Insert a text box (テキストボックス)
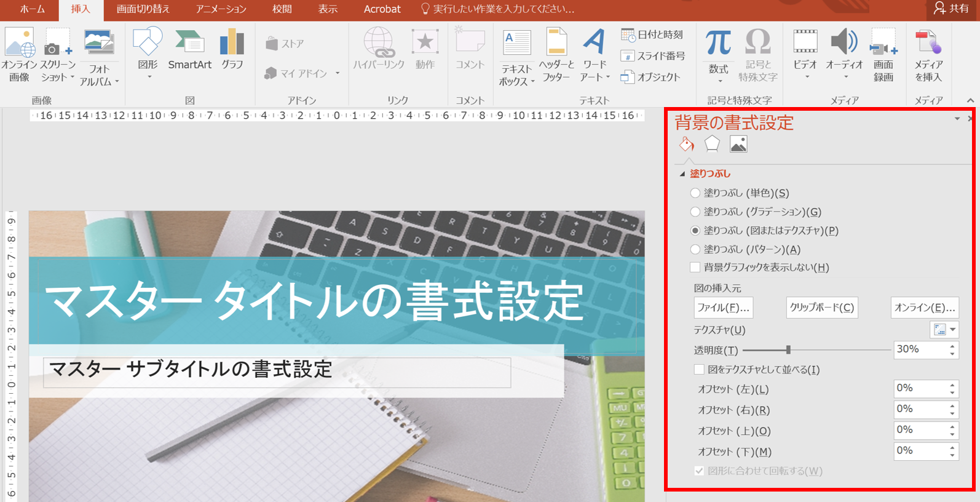Screen dimensions: 980x502 pos(516,58)
